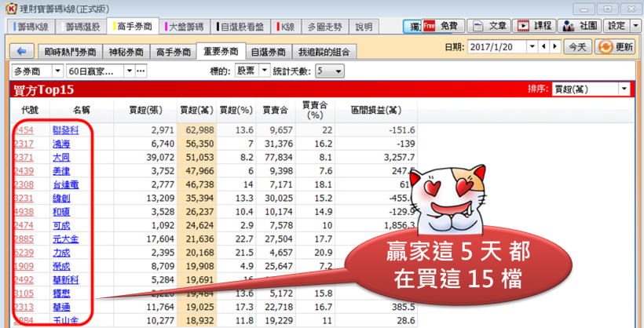Select the 自選券商 sub-tab

tap(269, 52)
